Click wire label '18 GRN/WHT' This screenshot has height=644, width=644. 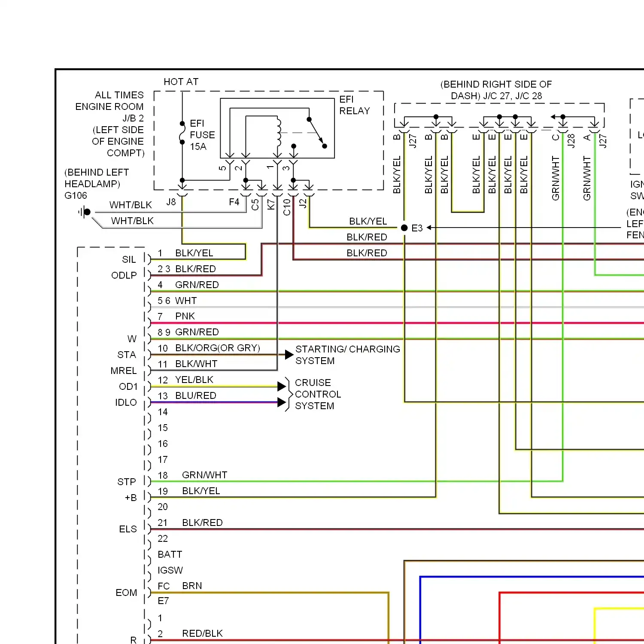[x=192, y=475]
